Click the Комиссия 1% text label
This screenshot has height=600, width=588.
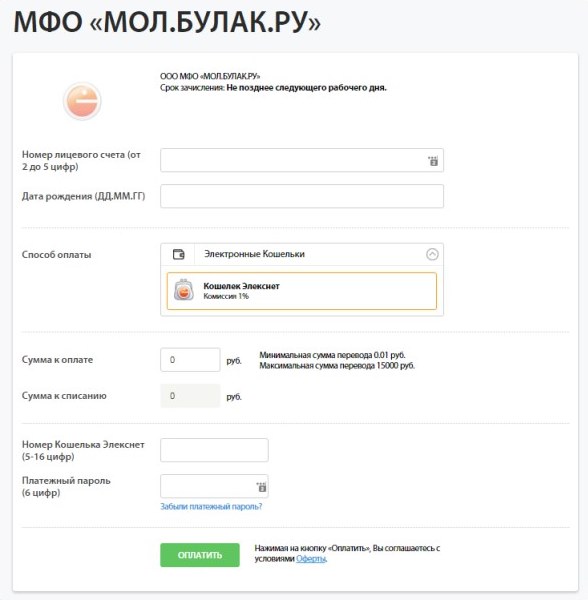tap(226, 296)
